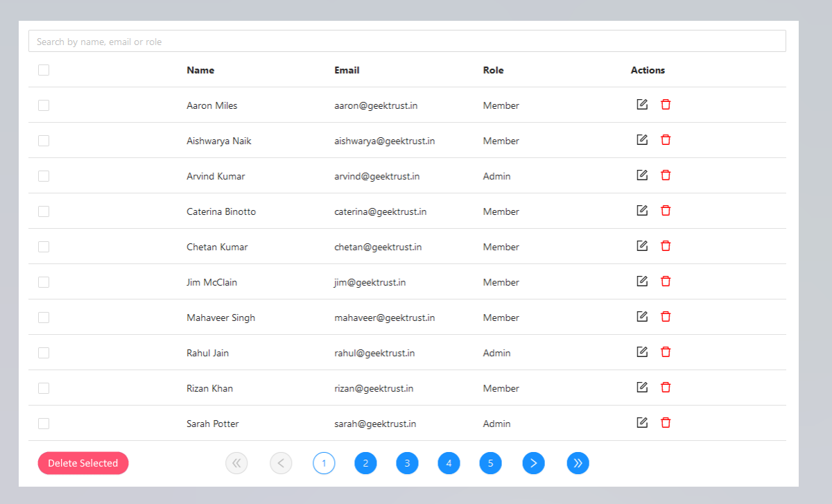Delete Chetan Kumar via trash icon
The height and width of the screenshot is (504, 832).
666,245
